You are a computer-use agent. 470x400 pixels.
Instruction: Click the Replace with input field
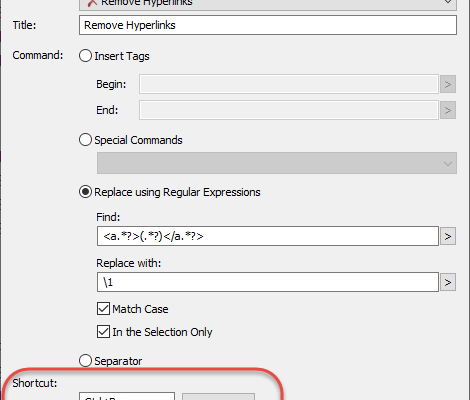pos(268,282)
